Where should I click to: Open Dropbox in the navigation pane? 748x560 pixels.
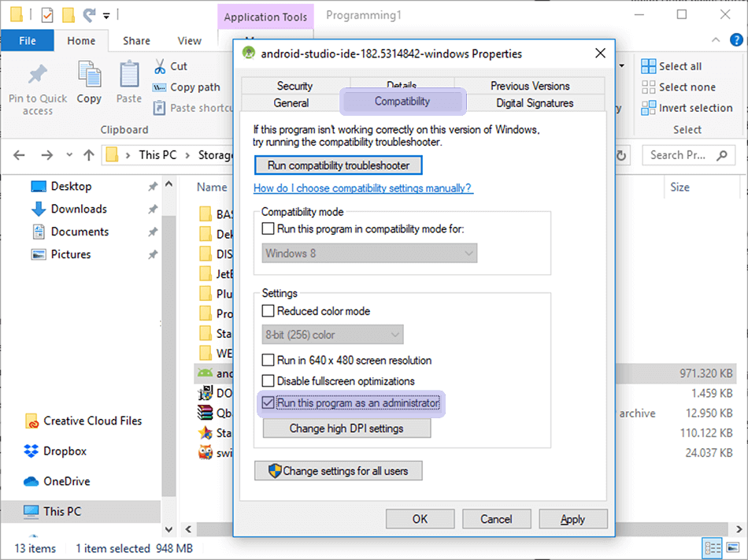[x=64, y=451]
